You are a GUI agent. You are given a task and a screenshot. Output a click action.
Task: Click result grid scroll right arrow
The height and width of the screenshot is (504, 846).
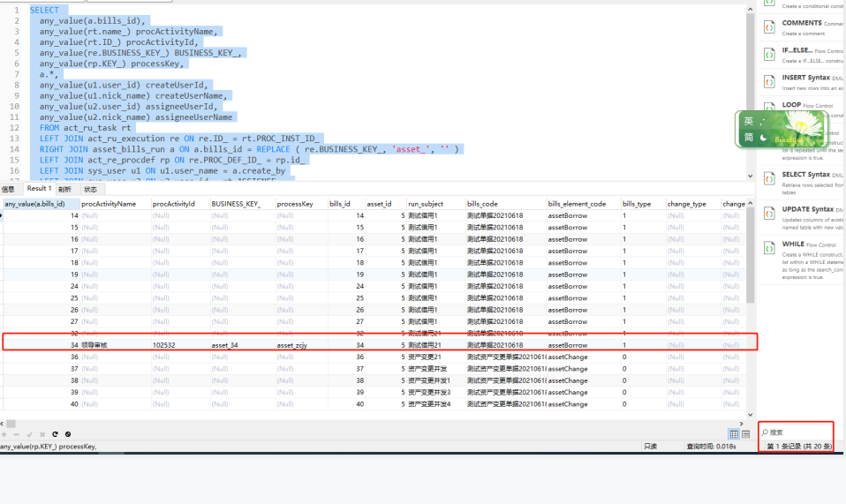[741, 424]
